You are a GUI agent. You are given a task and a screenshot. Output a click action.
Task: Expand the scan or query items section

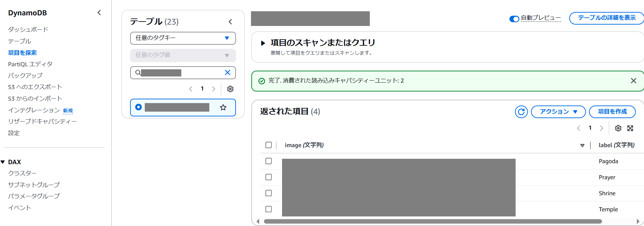pyautogui.click(x=263, y=43)
